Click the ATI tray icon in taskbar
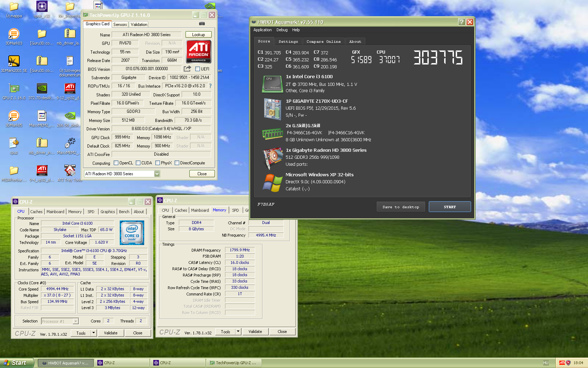Viewport: 588px width, 368px height. point(562,363)
